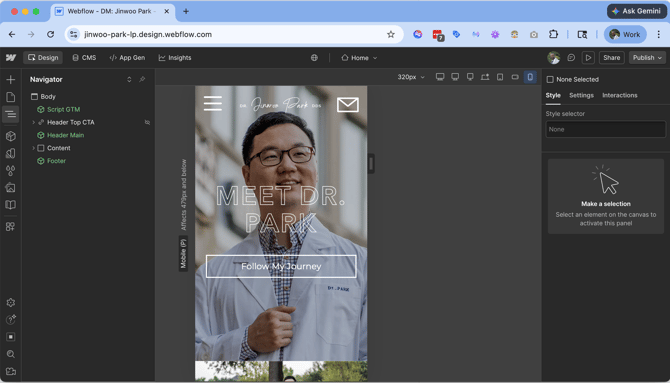This screenshot has width=670, height=383.
Task: Open site Settings gear in sidebar
Action: [11, 303]
